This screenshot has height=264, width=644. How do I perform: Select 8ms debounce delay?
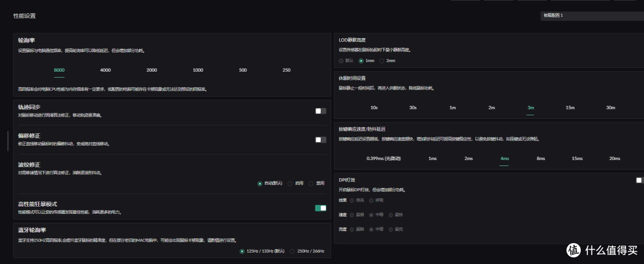[x=540, y=159]
